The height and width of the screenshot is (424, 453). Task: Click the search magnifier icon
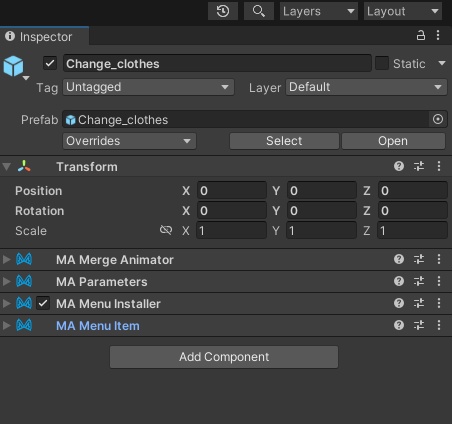tap(259, 11)
